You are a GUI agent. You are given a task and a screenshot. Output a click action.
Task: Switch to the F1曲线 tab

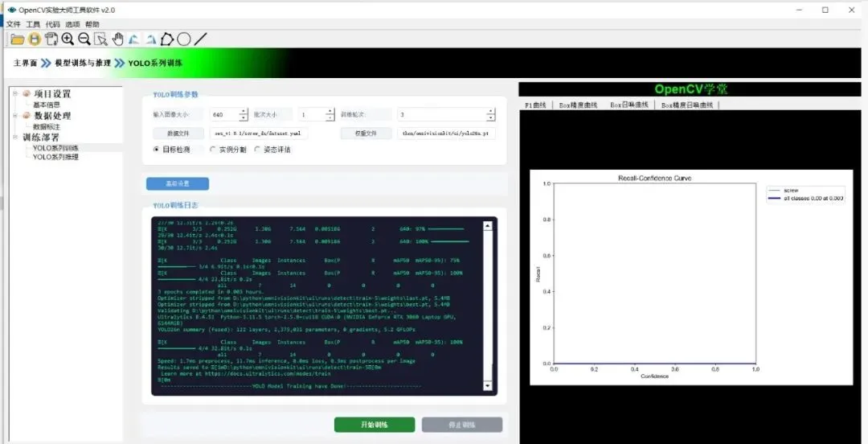[x=535, y=105]
